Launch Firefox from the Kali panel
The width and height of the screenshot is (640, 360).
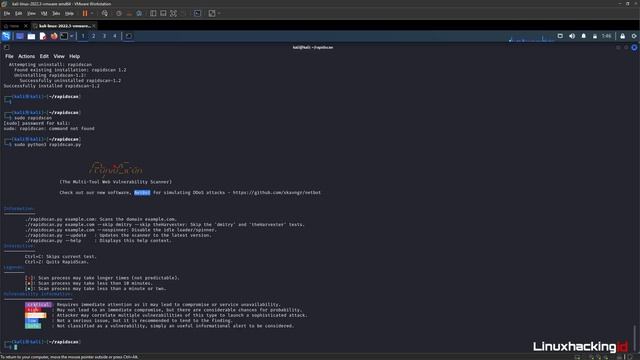pyautogui.click(x=54, y=36)
